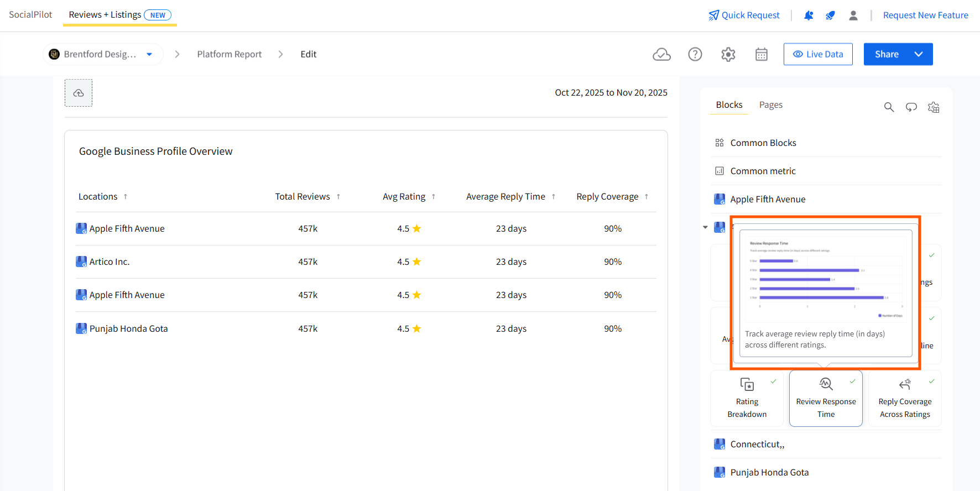The width and height of the screenshot is (980, 491).
Task: Click the rocket icon in header
Action: (830, 15)
